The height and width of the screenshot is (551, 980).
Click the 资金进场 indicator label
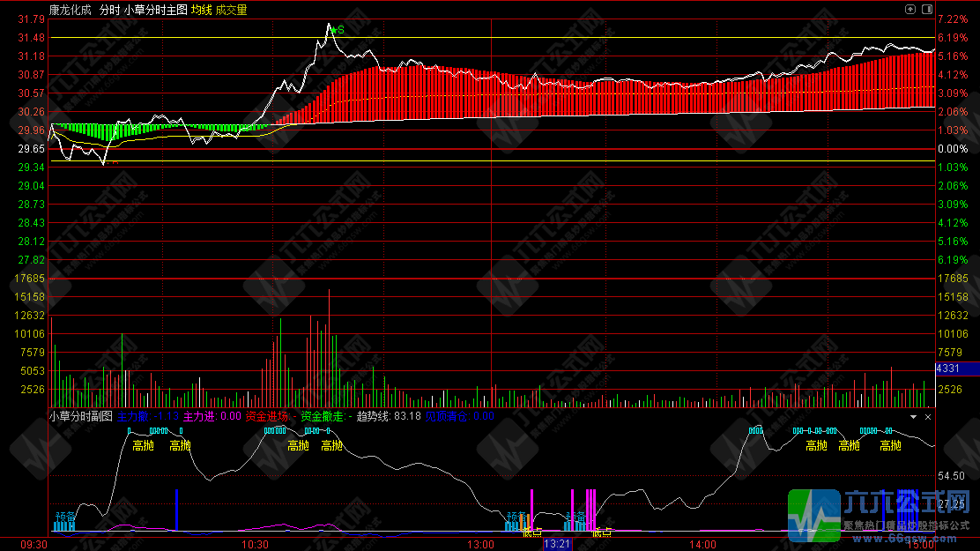(x=266, y=416)
